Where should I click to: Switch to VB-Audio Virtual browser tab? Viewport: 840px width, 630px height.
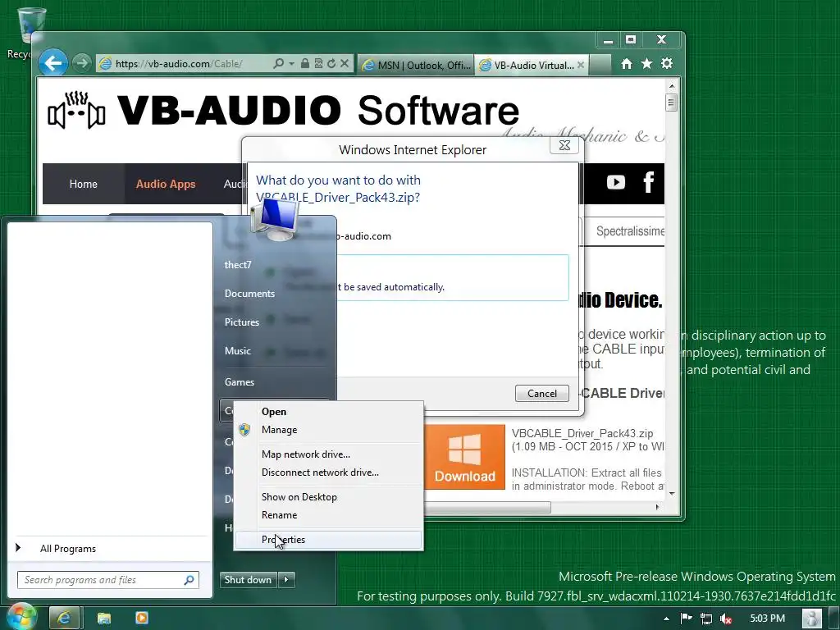[x=527, y=65]
